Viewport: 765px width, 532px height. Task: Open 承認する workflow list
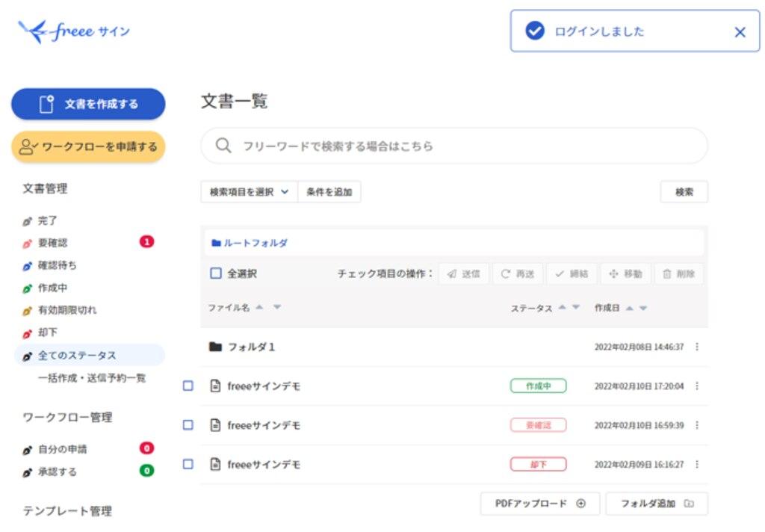coord(57,471)
